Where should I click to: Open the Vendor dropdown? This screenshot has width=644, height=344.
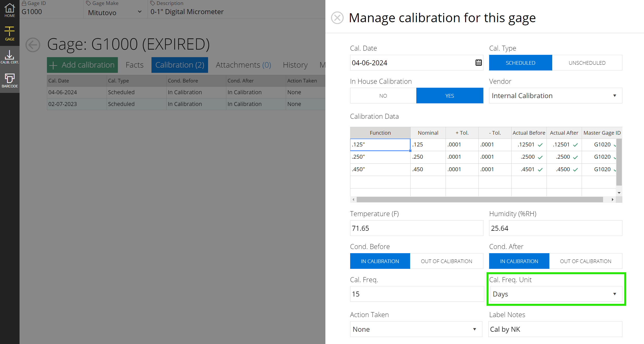point(555,96)
